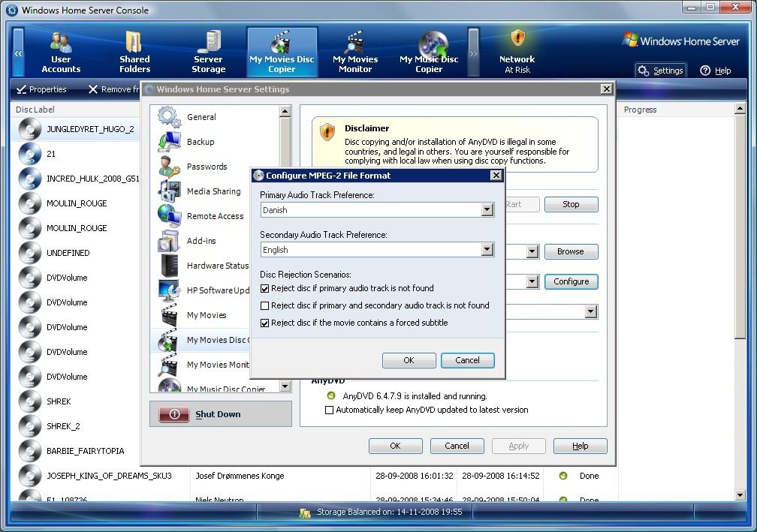757x532 pixels.
Task: Select the My Movies Disc Copier tab icon
Action: pyautogui.click(x=281, y=42)
